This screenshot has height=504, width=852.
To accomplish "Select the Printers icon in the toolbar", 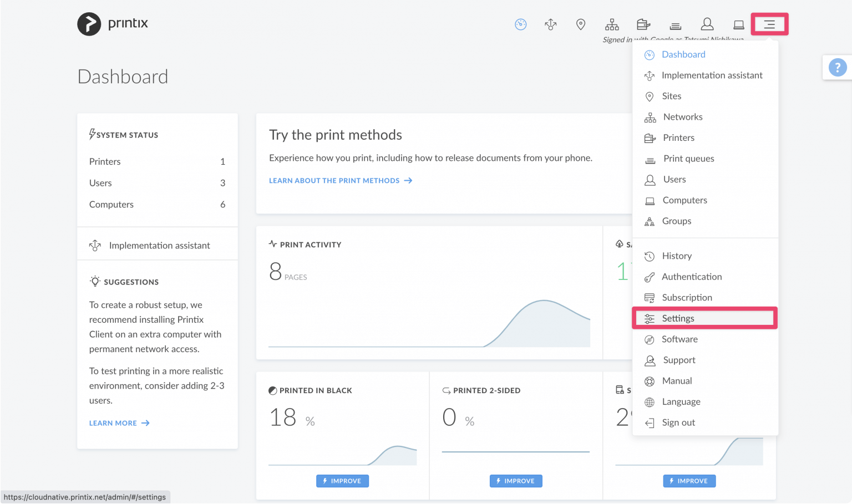I will (643, 24).
